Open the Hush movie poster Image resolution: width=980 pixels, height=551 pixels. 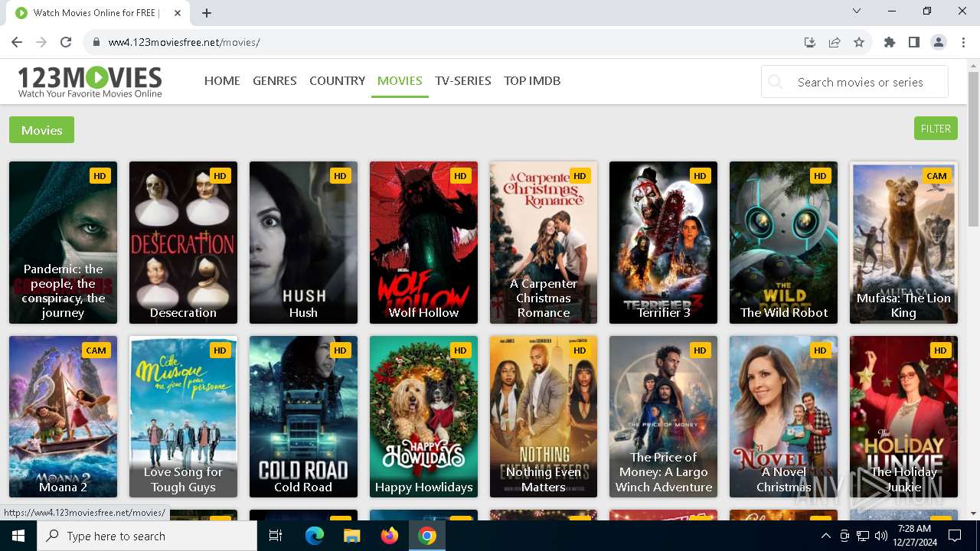(303, 243)
